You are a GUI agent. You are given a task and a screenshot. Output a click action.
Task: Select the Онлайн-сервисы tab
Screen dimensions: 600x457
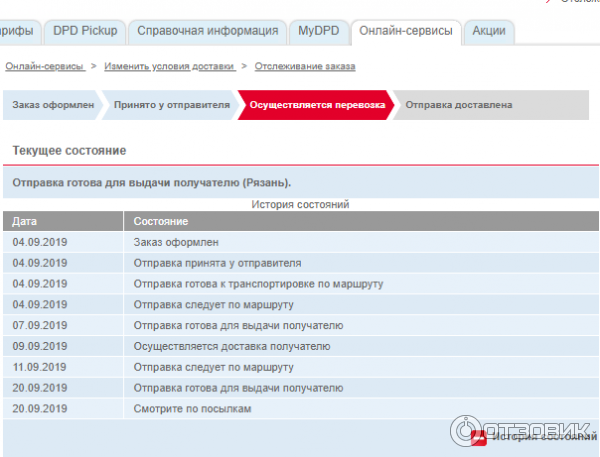point(405,32)
